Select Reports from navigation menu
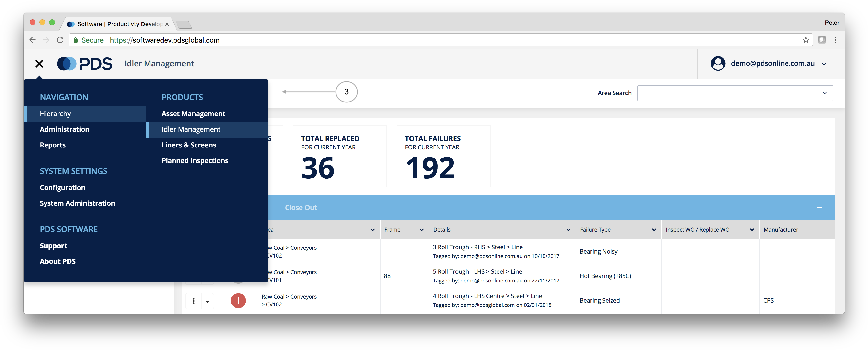 [53, 145]
